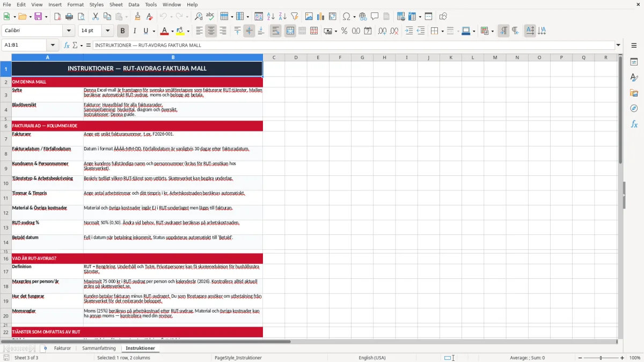Click the Function Wizard fx icon
Image resolution: width=644 pixels, height=362 pixels.
point(67,45)
